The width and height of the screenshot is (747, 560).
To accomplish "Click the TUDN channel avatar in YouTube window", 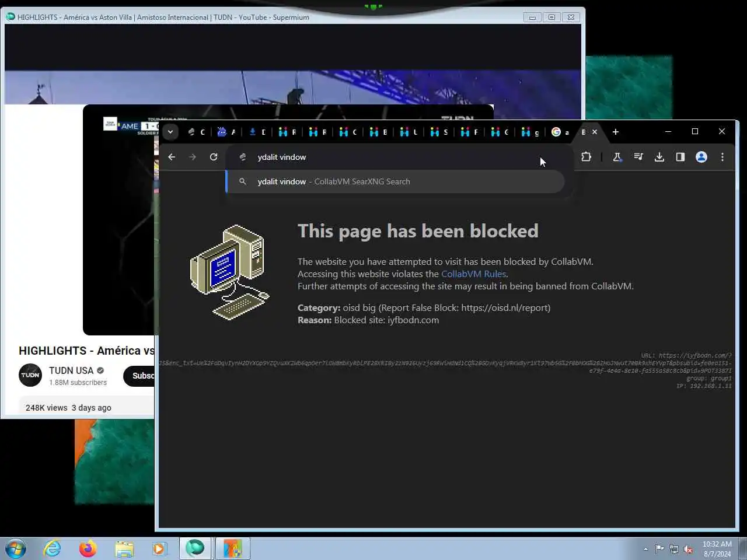I will pyautogui.click(x=30, y=375).
